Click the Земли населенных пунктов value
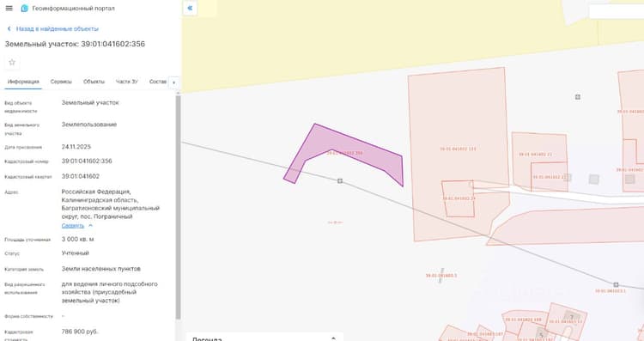 (101, 269)
